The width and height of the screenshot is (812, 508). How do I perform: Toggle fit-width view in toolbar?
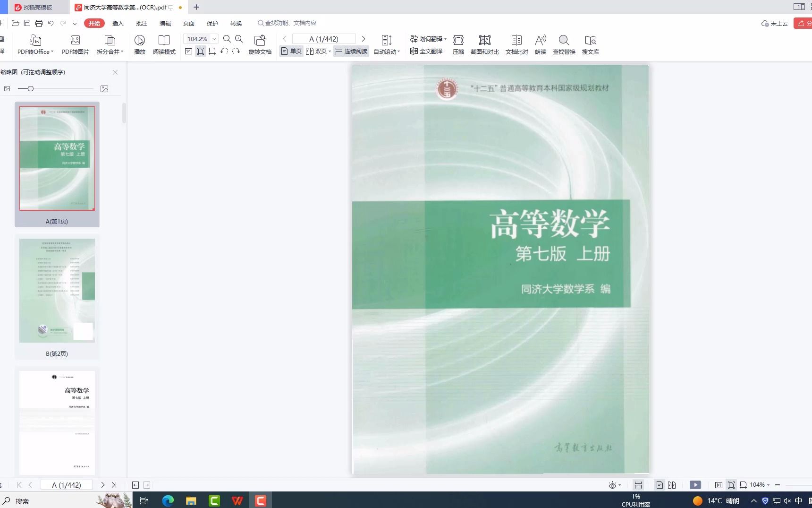click(x=212, y=51)
